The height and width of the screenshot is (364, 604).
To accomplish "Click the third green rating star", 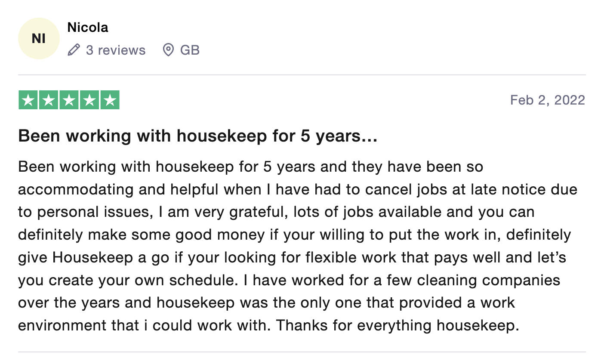I will (69, 100).
